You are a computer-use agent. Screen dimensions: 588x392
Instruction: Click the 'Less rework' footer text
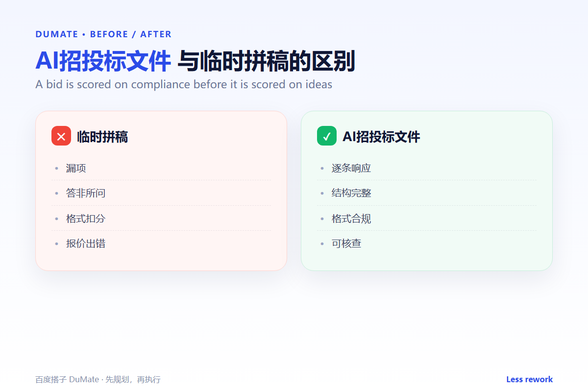click(x=529, y=379)
